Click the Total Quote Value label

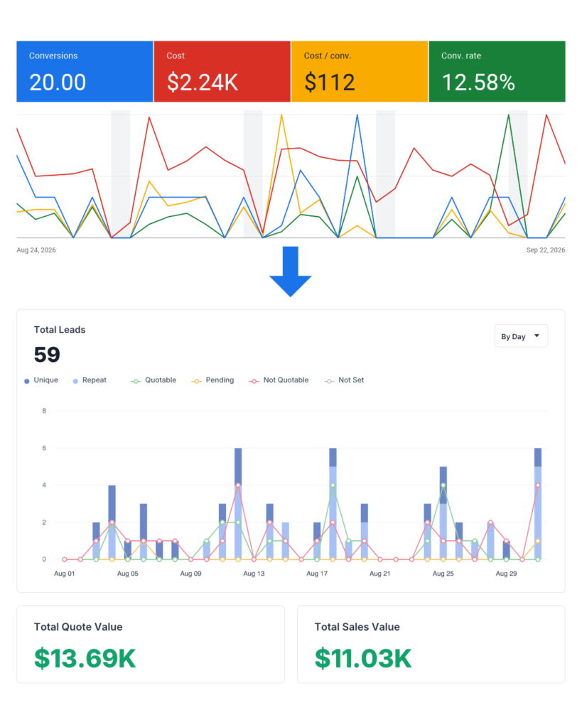[78, 627]
